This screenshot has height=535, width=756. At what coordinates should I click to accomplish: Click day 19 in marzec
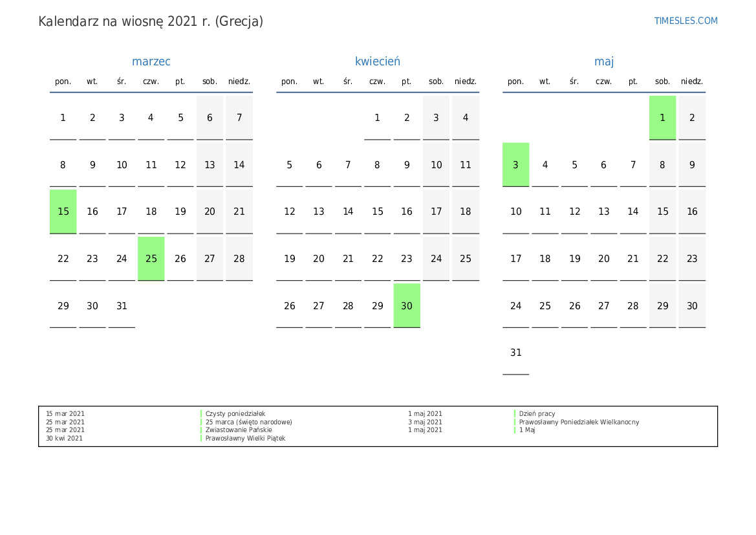point(180,212)
